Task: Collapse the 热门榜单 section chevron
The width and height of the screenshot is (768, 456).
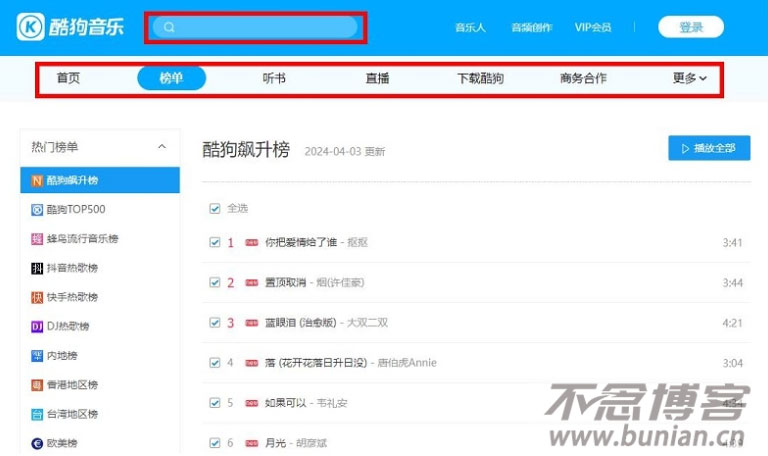Action: click(162, 146)
